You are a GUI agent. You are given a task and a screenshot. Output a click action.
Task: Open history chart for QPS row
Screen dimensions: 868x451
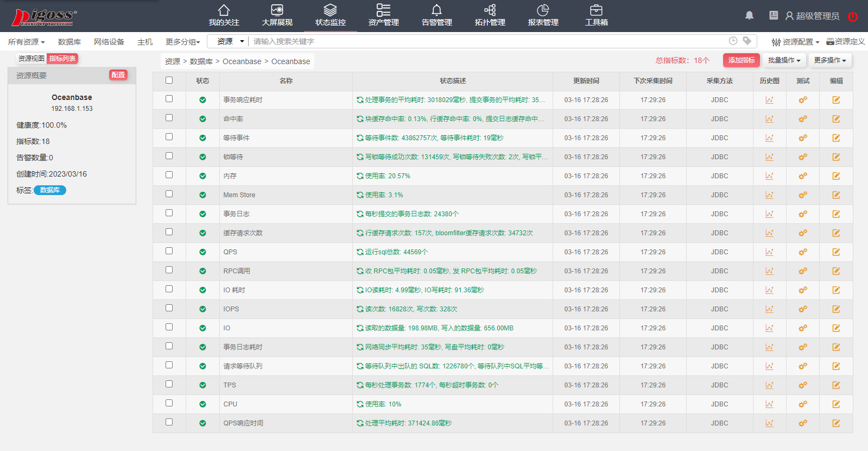[769, 252]
